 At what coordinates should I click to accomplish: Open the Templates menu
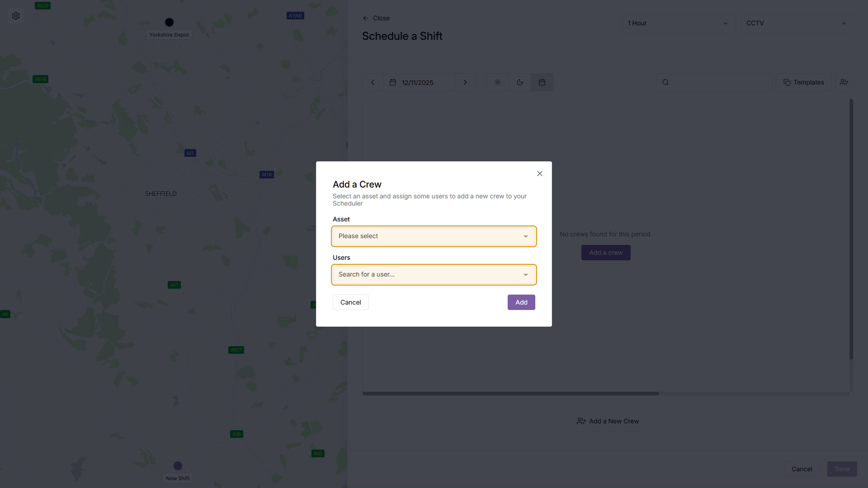tap(804, 82)
